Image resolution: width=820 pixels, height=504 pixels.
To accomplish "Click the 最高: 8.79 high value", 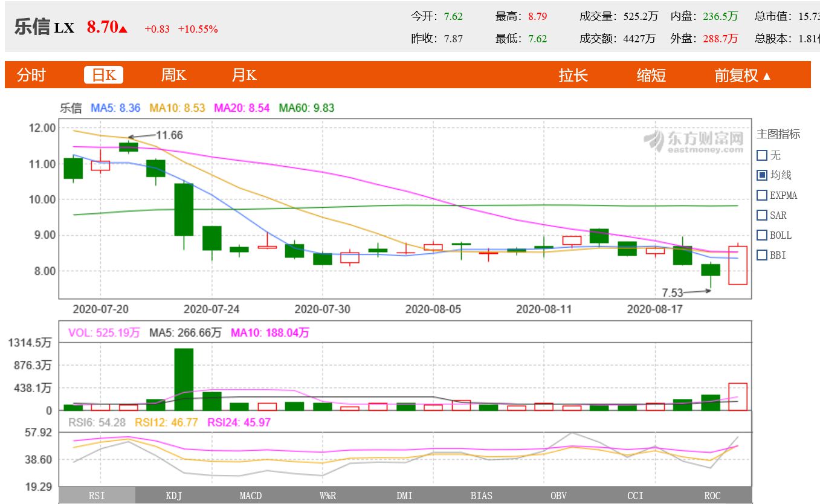I will (x=521, y=16).
